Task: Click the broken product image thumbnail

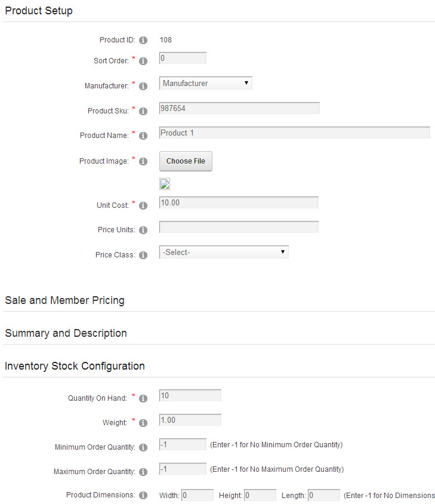Action: pyautogui.click(x=165, y=184)
